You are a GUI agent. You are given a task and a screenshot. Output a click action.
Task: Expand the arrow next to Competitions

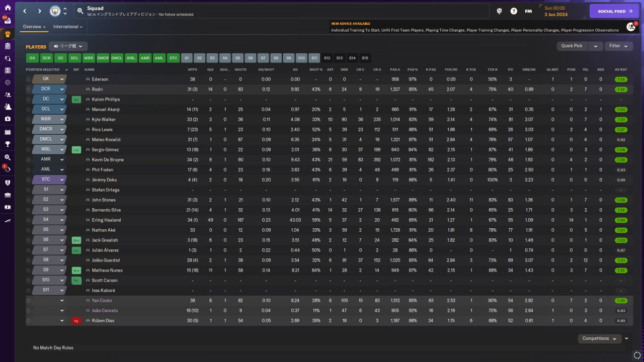pyautogui.click(x=626, y=338)
